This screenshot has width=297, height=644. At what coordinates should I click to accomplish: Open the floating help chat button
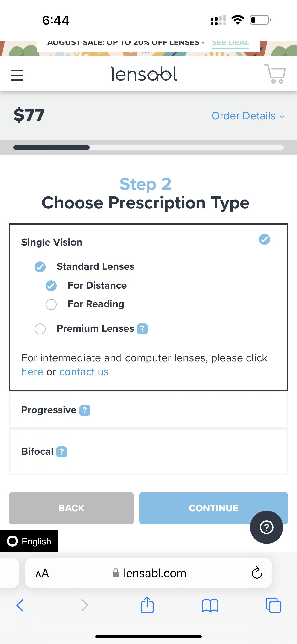point(267,527)
